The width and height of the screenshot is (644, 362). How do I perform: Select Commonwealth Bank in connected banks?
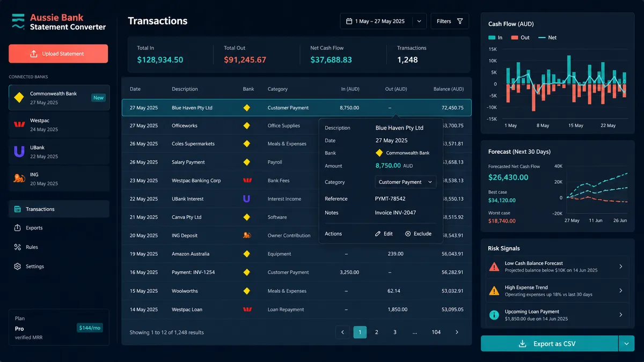click(59, 98)
